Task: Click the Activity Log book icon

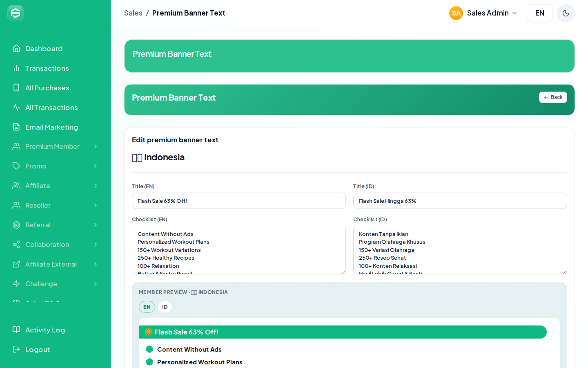Action: 16,330
